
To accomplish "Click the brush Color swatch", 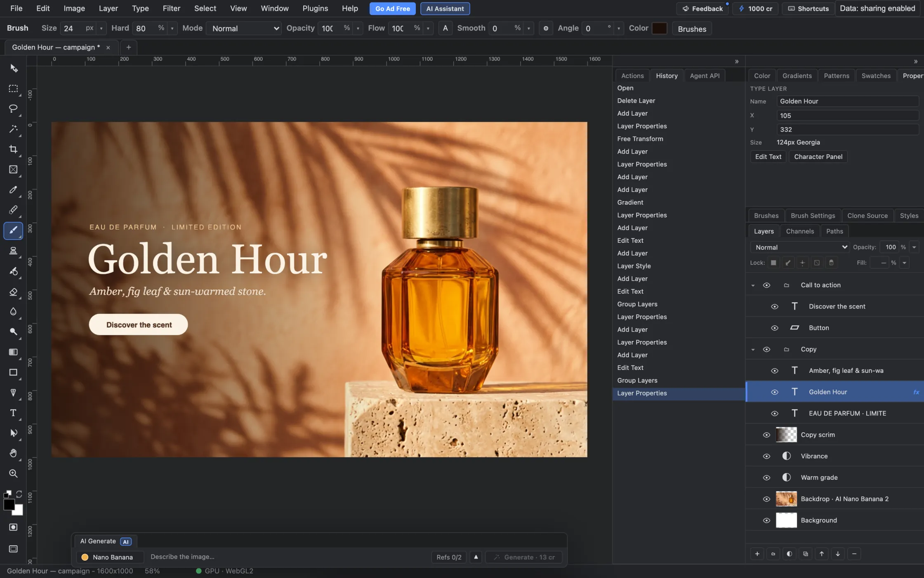I will tap(659, 28).
